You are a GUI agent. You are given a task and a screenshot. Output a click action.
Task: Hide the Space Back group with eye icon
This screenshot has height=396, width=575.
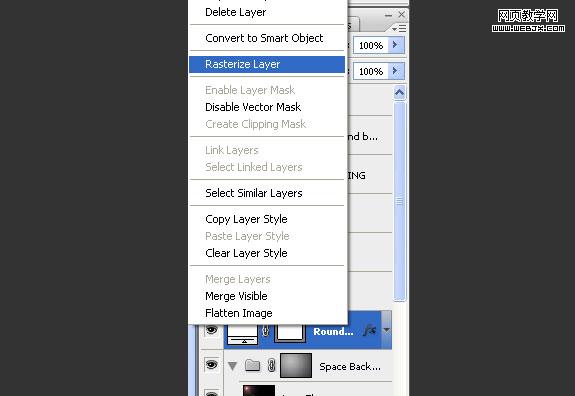pyautogui.click(x=212, y=364)
